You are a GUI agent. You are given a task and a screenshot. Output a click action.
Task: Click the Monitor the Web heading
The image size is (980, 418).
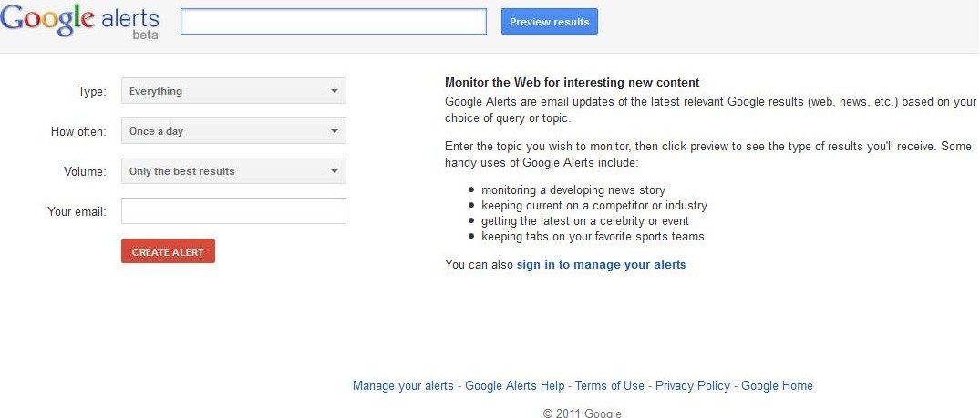point(572,83)
